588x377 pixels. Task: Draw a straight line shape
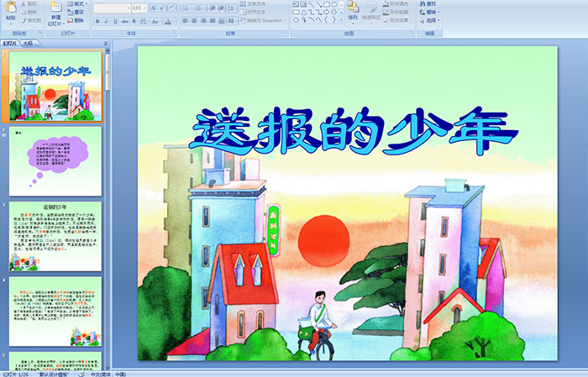tap(312, 4)
